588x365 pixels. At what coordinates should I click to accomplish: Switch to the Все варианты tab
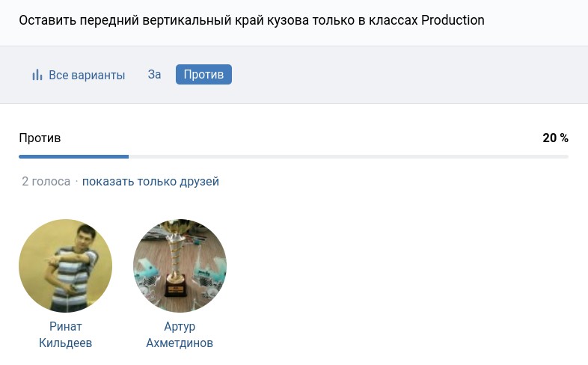pyautogui.click(x=86, y=75)
